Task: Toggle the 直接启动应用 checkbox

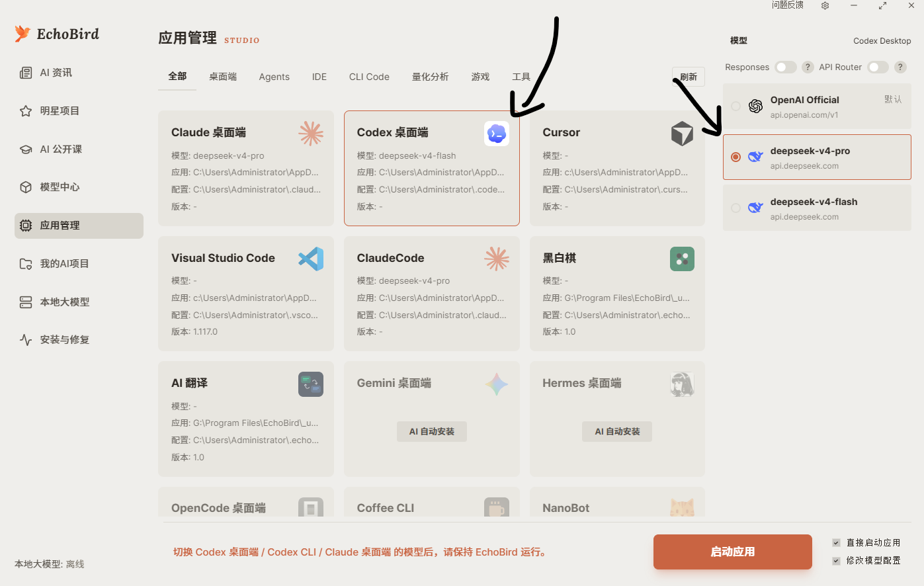Action: 836,542
